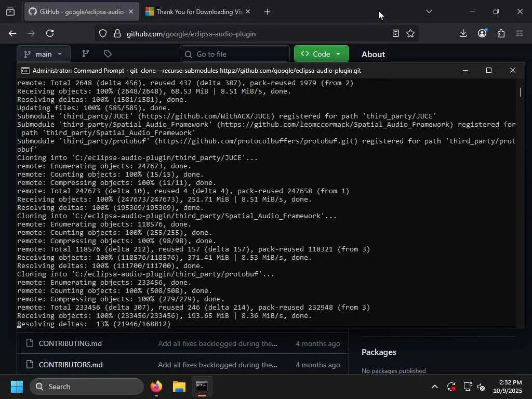View site security lock info
The image size is (532, 399).
tap(117, 34)
